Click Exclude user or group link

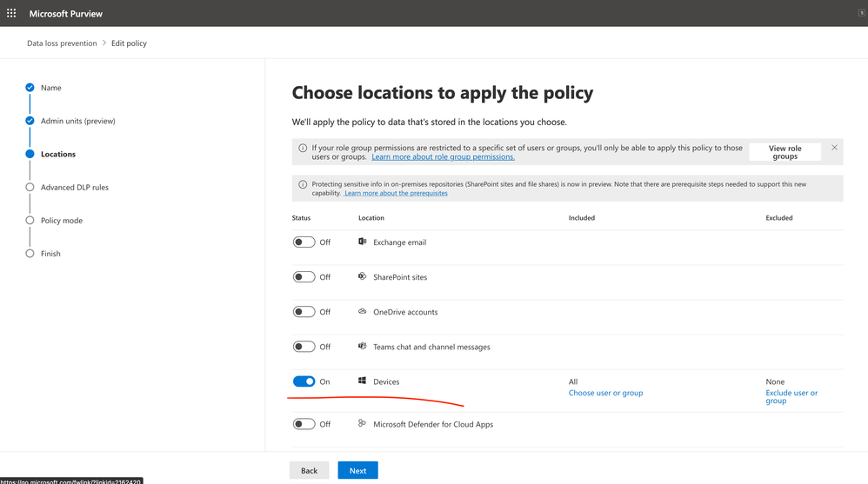coord(791,396)
